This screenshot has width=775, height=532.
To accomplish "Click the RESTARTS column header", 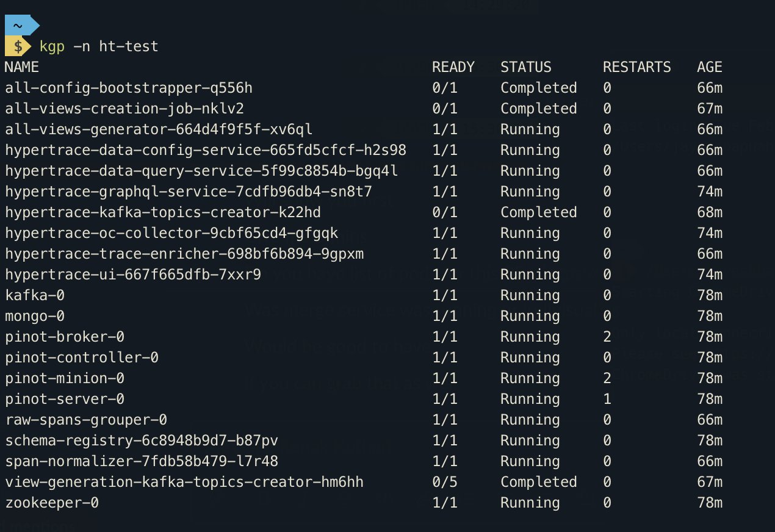I will 637,67.
